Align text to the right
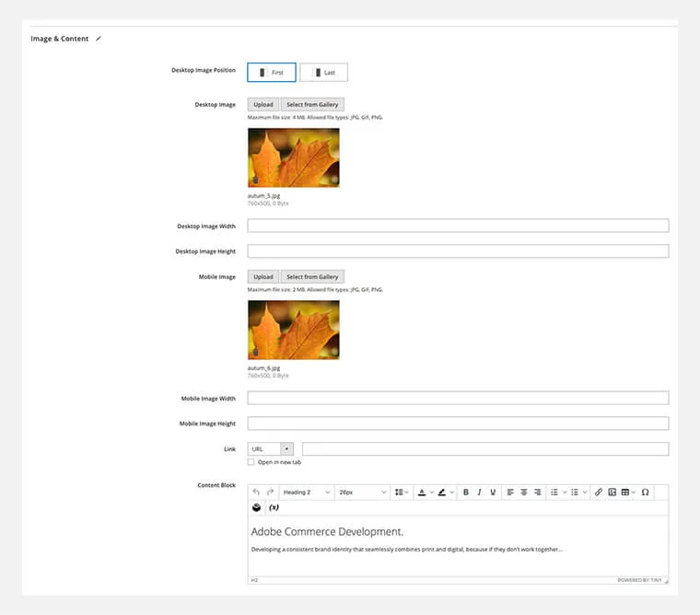 (x=538, y=492)
